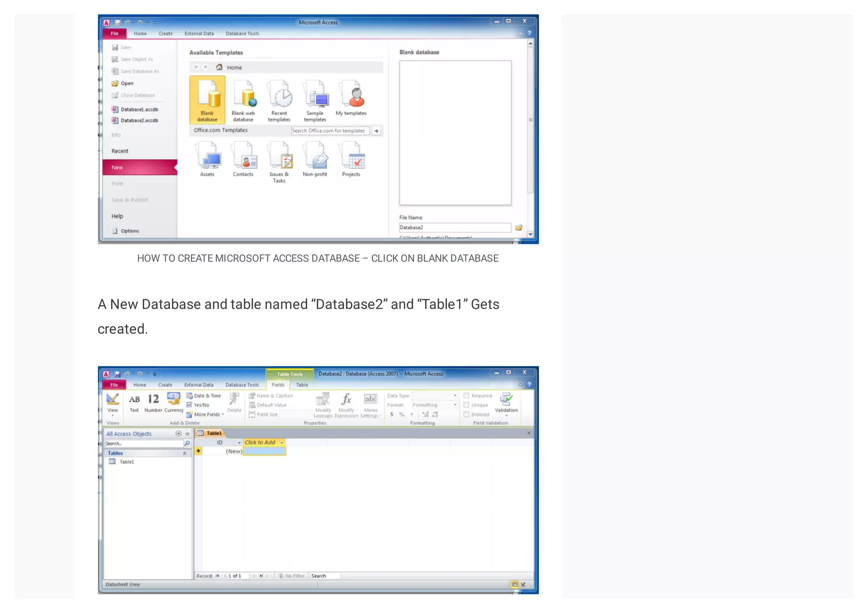The height and width of the screenshot is (613, 868).
Task: Select New in the Backstage sidebar
Action: (x=139, y=167)
